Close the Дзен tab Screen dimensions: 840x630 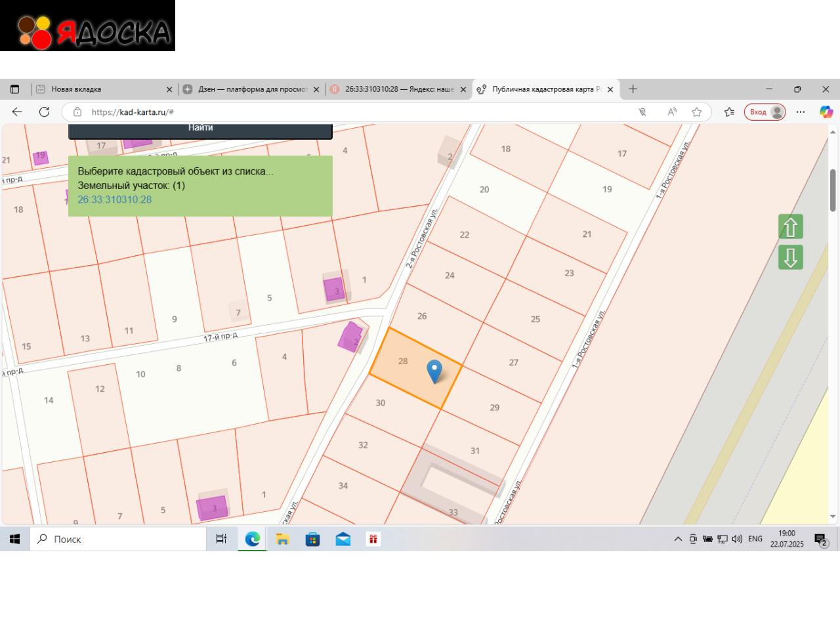coord(316,89)
